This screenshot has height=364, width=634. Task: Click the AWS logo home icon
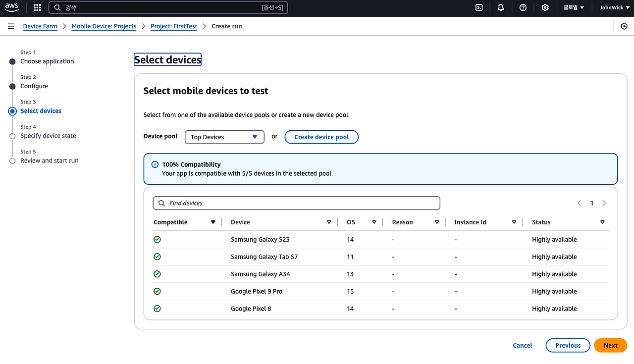[12, 7]
